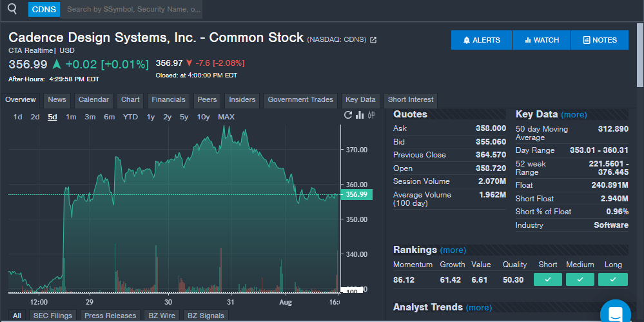Image resolution: width=644 pixels, height=322 pixels.
Task: View the Peers tab
Action: 207,100
